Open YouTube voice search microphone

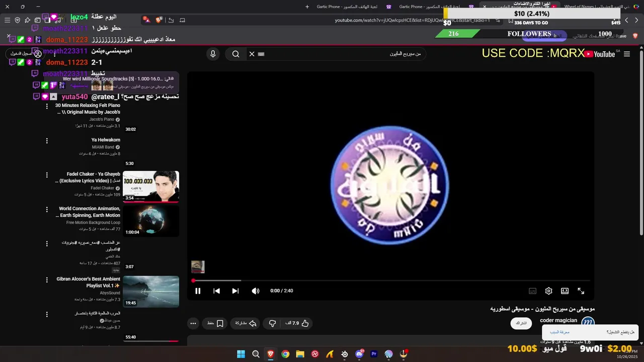click(x=213, y=54)
